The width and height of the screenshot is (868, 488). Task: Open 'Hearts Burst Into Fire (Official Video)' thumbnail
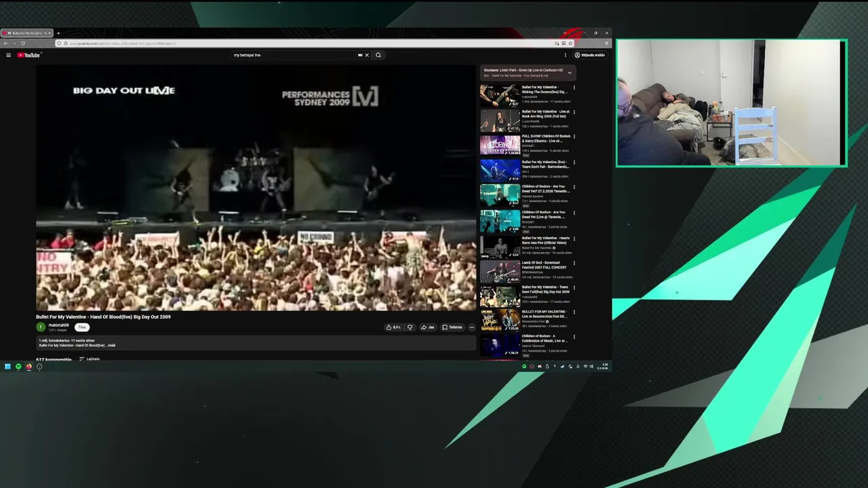point(500,247)
